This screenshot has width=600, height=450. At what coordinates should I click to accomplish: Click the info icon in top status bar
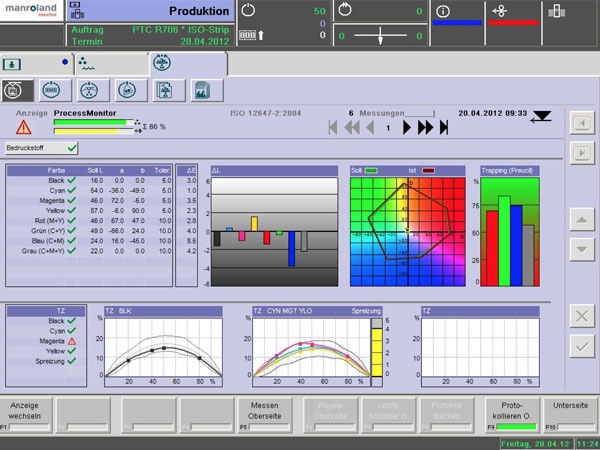tap(443, 9)
